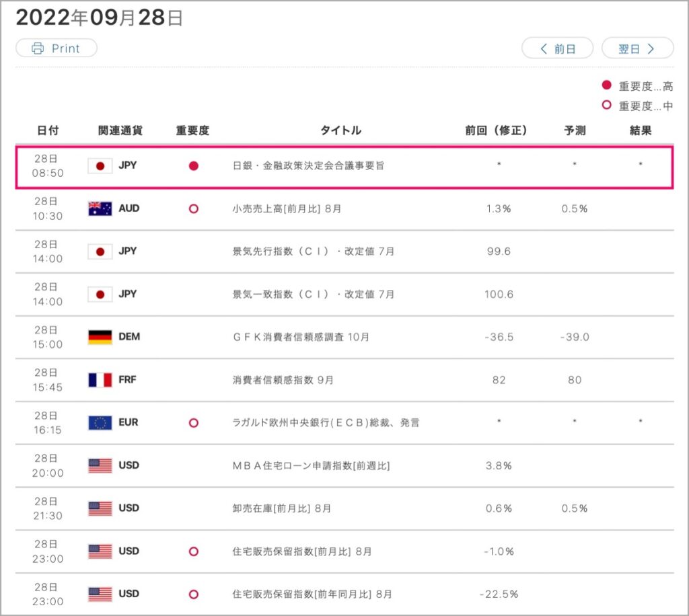
Task: Click the 前回（修正）column header
Action: pyautogui.click(x=496, y=130)
